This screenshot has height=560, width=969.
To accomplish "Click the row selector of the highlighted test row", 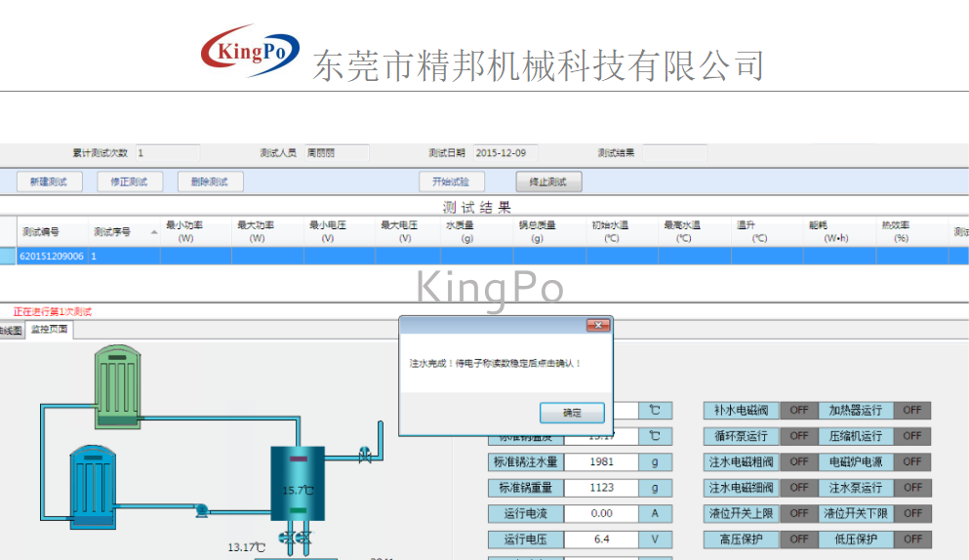I will [8, 256].
